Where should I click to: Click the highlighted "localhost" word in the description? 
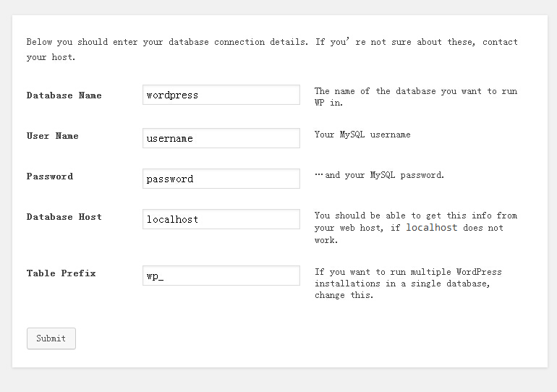tap(431, 228)
